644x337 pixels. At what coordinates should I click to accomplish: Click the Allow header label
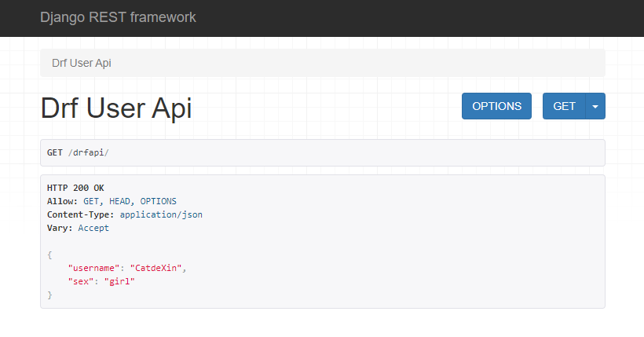point(62,201)
